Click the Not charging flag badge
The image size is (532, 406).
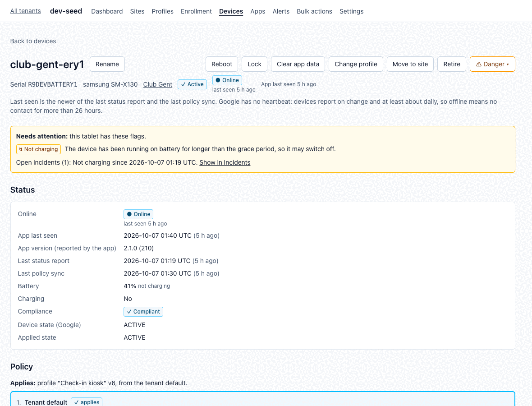tap(38, 149)
